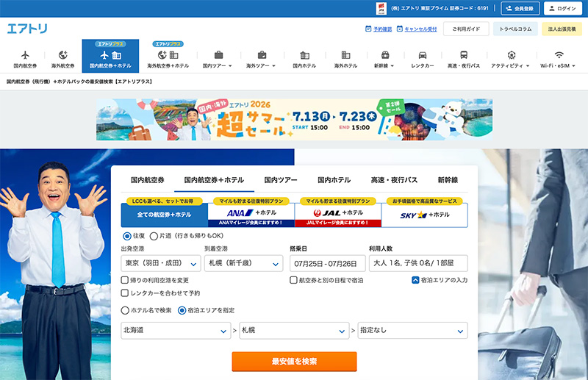
Task: Click ログイン button
Action: tap(562, 8)
